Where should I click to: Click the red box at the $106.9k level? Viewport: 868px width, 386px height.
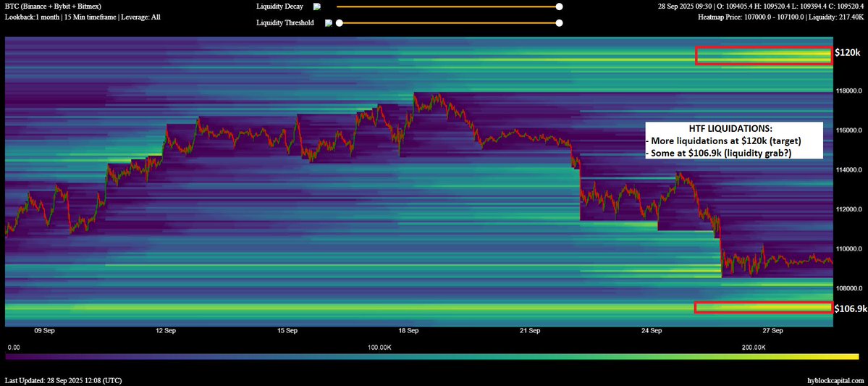763,308
